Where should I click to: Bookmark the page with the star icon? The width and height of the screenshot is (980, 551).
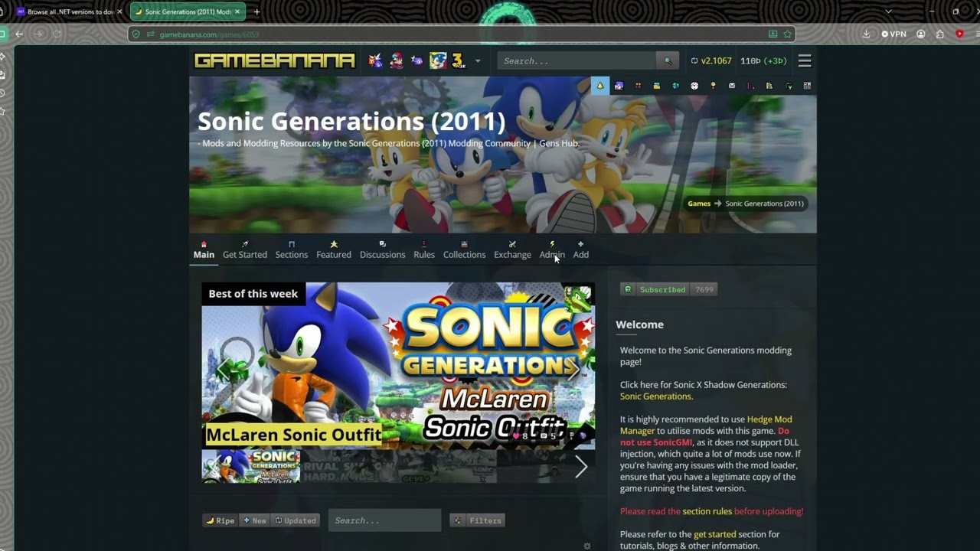787,34
